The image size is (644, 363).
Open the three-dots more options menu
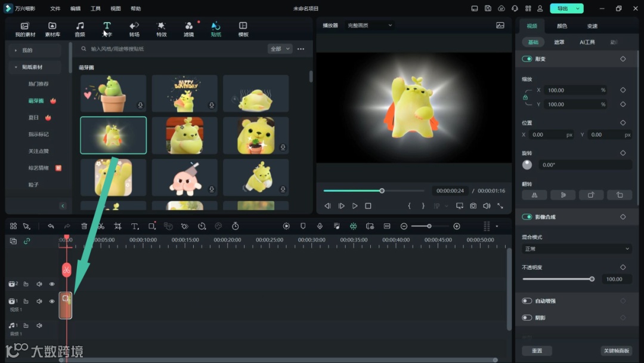301,49
